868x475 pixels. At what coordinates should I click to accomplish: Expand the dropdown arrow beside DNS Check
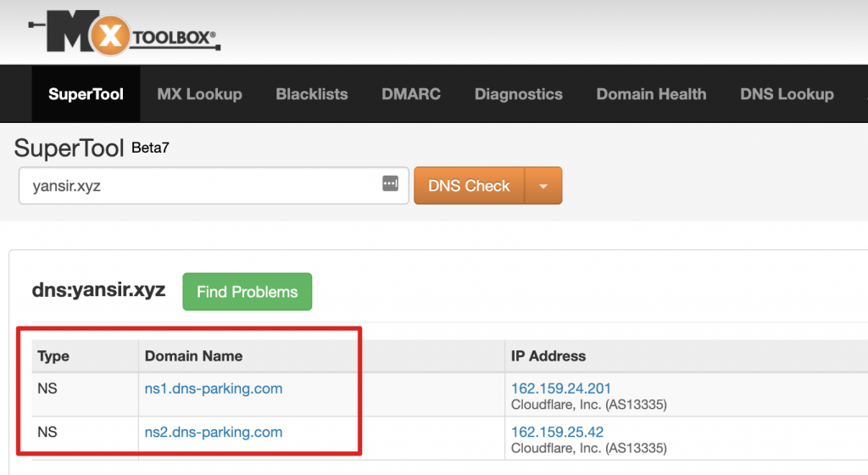click(543, 186)
